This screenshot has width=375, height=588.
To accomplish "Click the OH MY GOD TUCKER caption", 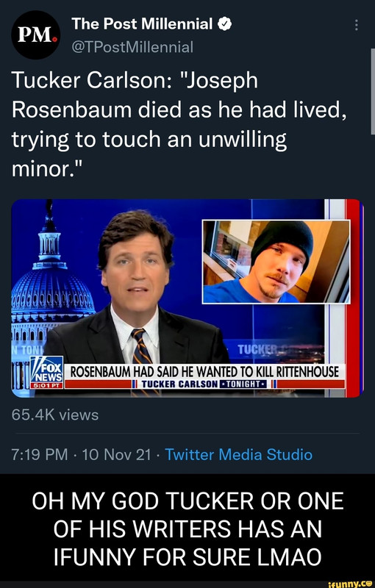I will 187,528.
